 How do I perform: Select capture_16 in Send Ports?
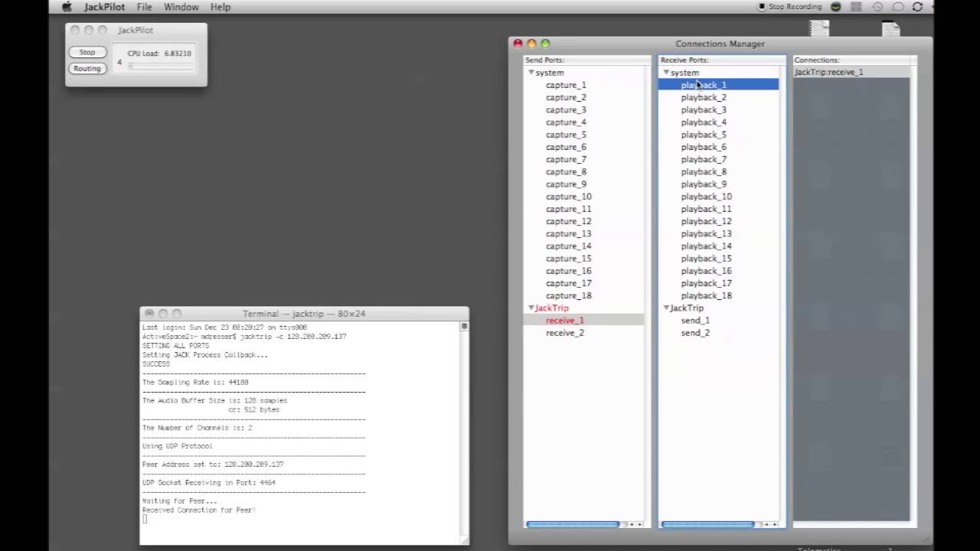(569, 271)
